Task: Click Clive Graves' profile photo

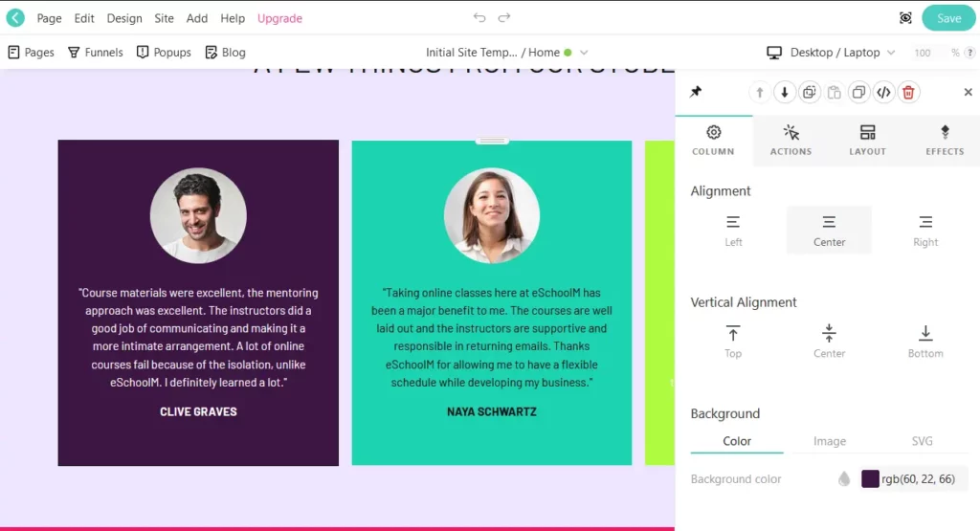Action: [198, 215]
